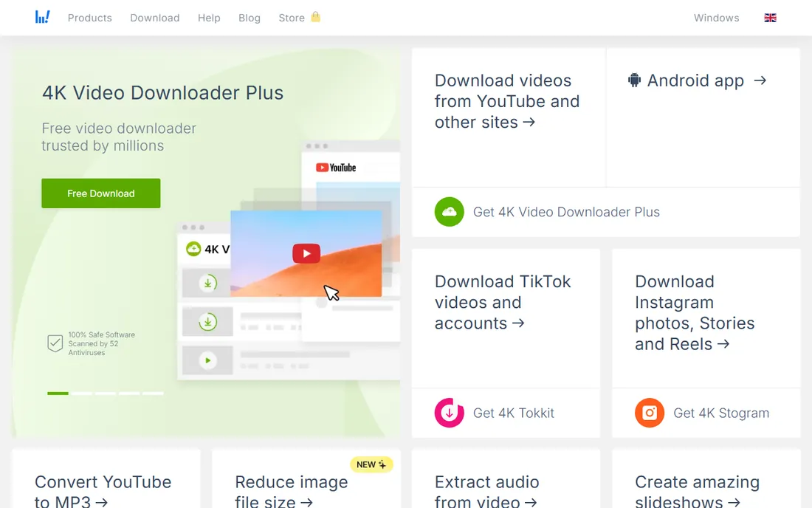812x508 pixels.
Task: Click the shopping bag icon beside Store
Action: [315, 17]
